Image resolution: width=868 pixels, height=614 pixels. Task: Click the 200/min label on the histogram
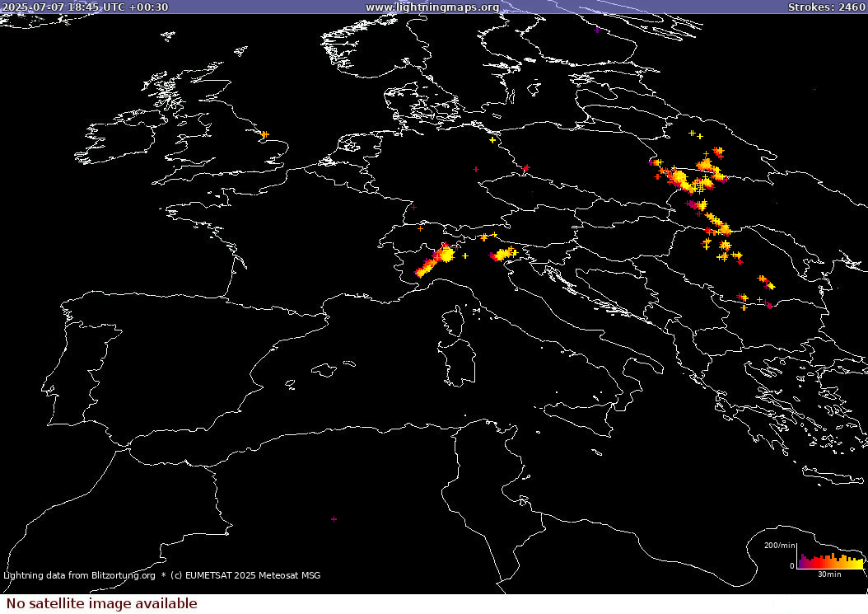(779, 546)
